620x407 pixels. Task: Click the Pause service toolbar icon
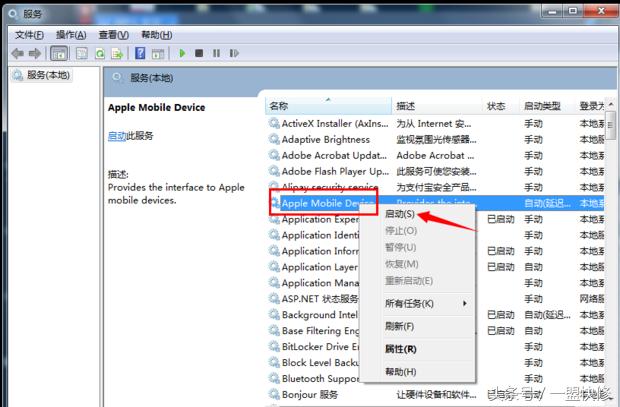click(x=216, y=53)
